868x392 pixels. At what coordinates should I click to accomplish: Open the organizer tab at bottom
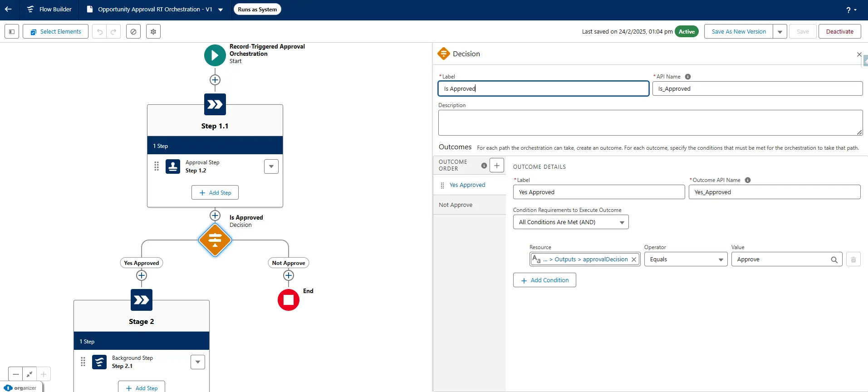tap(21, 388)
